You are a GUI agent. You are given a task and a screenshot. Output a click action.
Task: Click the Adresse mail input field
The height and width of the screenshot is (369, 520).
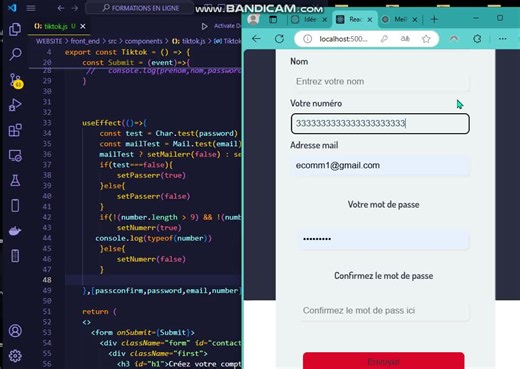coord(380,165)
